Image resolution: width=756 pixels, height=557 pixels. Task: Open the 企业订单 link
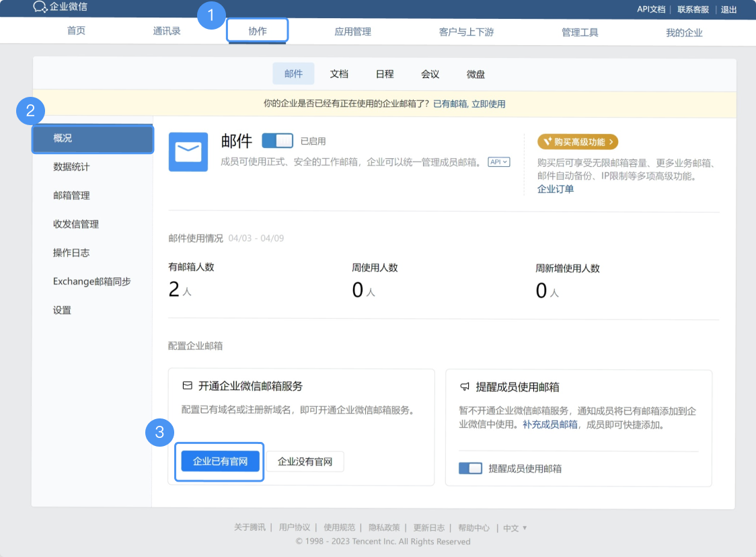pyautogui.click(x=556, y=189)
